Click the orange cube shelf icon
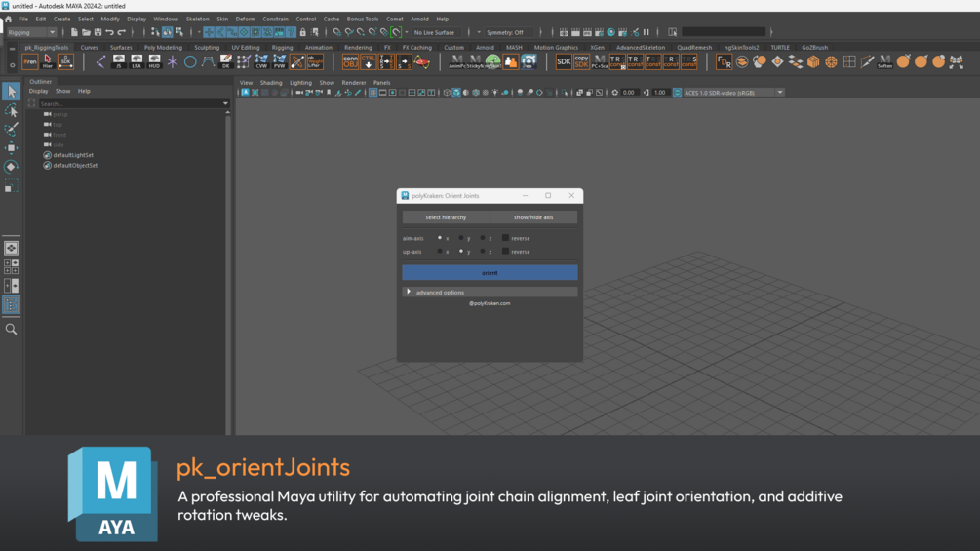 [x=813, y=61]
